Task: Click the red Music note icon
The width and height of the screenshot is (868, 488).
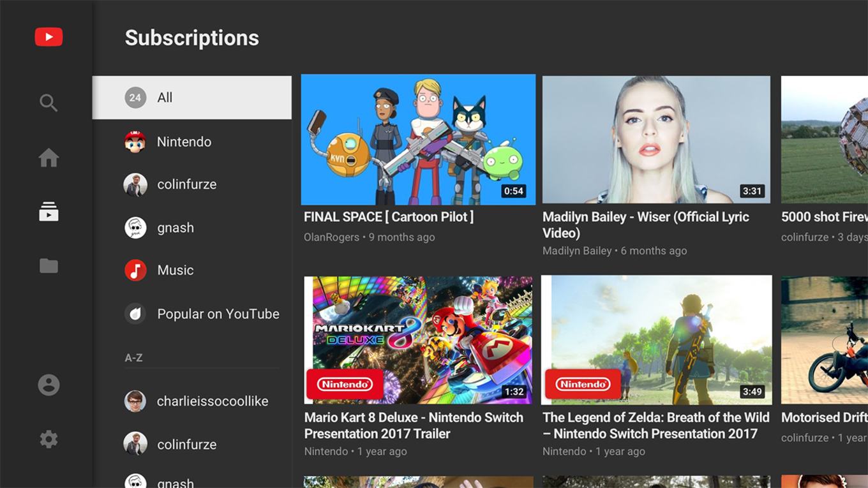Action: pos(135,270)
